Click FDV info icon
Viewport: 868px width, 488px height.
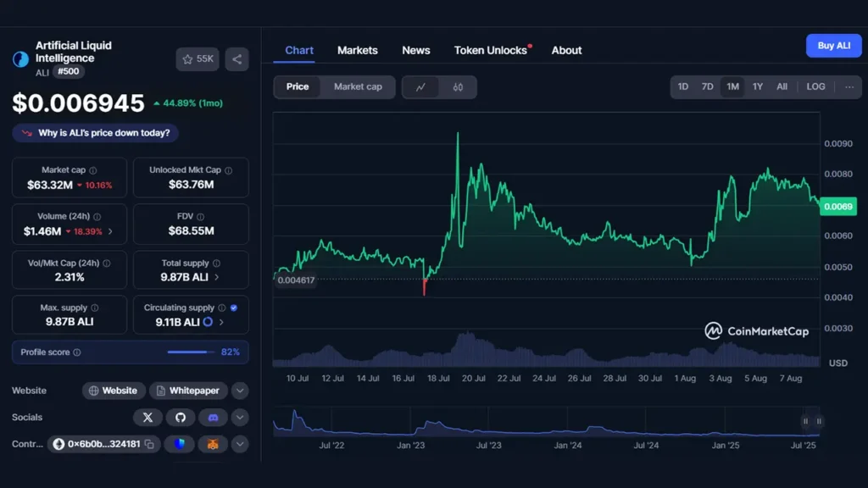click(200, 216)
